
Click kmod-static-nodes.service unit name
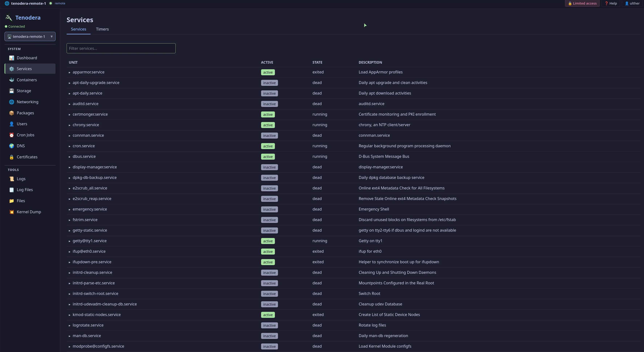point(97,315)
